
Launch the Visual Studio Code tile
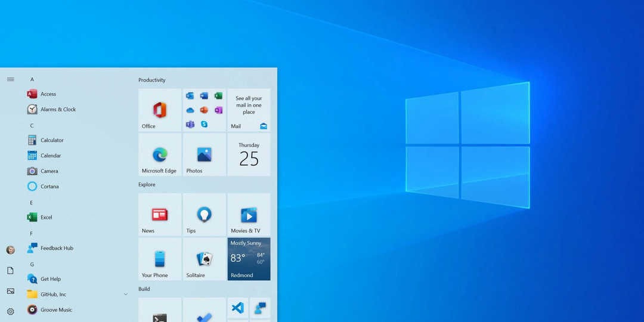(x=238, y=308)
